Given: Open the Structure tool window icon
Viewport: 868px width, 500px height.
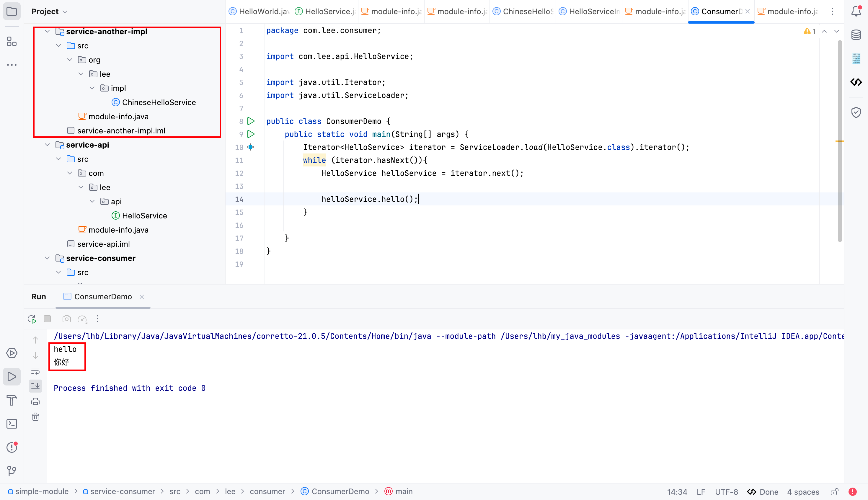Looking at the screenshot, I should [x=12, y=42].
